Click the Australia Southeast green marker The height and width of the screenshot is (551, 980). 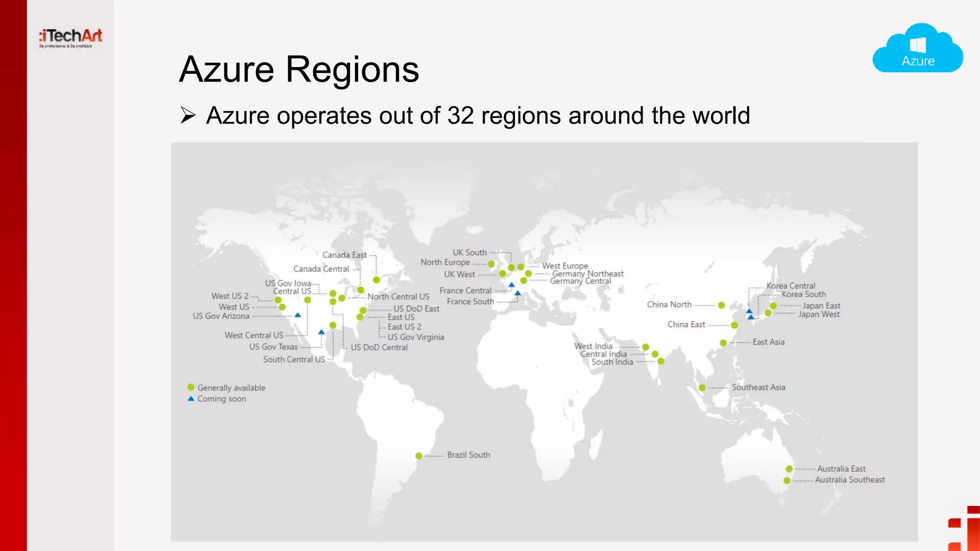click(x=787, y=480)
